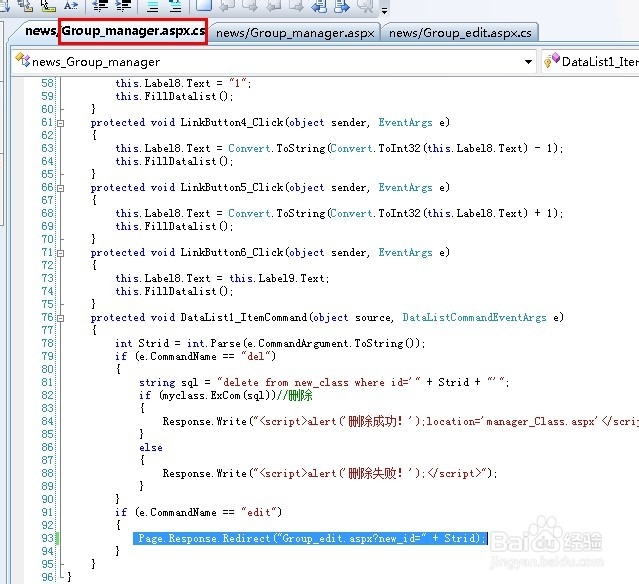Uncomment the selected lines
Screen dimensions: 639x584
pyautogui.click(x=175, y=6)
